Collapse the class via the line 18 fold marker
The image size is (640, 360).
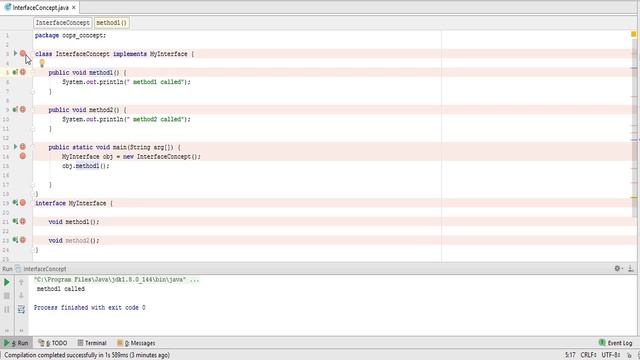coord(33,194)
